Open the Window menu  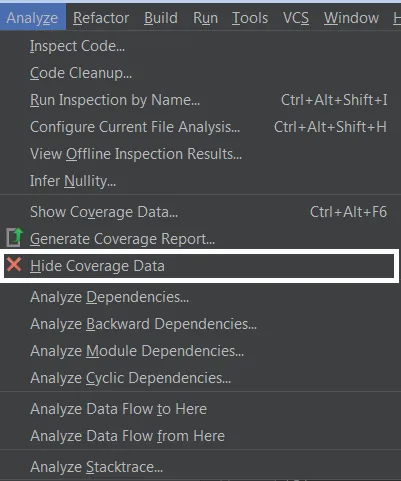pos(351,18)
